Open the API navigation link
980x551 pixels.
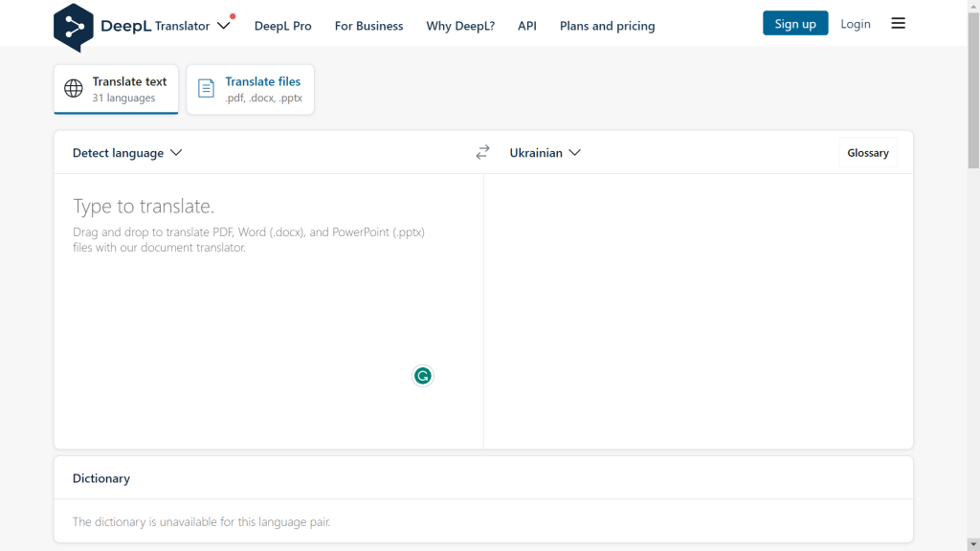click(526, 26)
